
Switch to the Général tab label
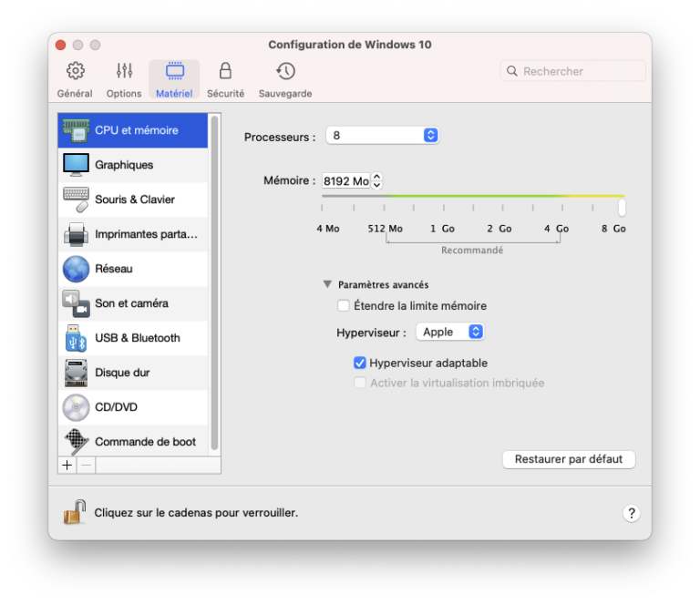pyautogui.click(x=75, y=94)
